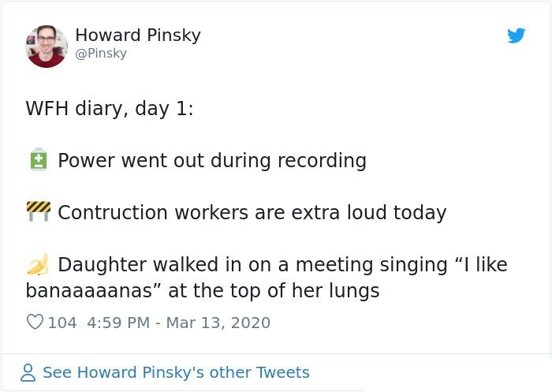Screen dimensions: 552x392
Task: Click the 104 likes count
Action: click(x=62, y=323)
